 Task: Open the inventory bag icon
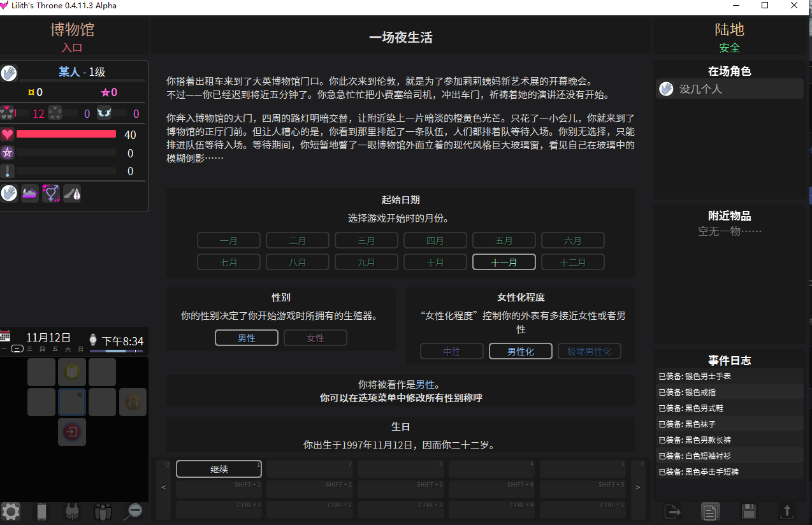point(71,512)
